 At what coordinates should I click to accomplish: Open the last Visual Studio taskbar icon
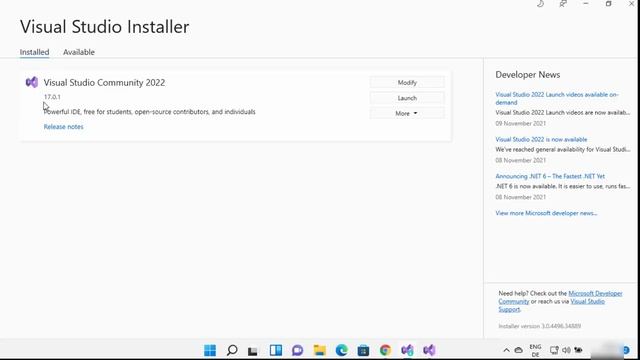pos(429,350)
